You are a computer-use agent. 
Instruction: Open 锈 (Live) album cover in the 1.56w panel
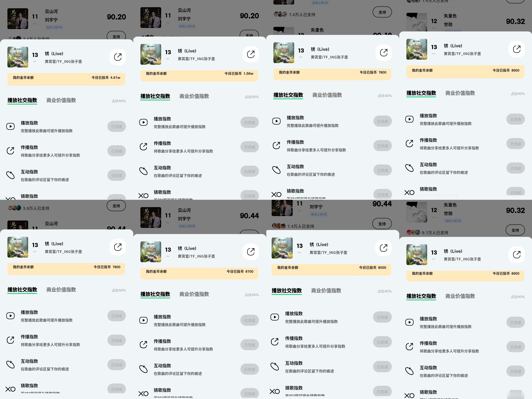point(151,54)
